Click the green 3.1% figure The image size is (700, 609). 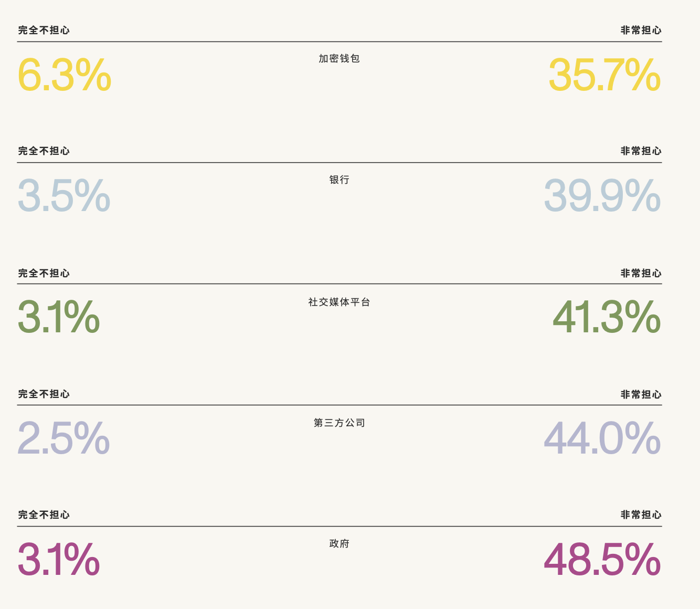[x=59, y=317]
